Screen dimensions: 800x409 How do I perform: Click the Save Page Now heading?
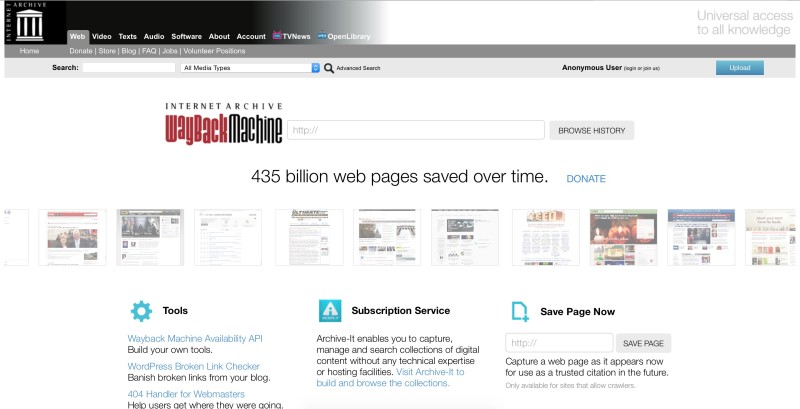click(x=578, y=312)
